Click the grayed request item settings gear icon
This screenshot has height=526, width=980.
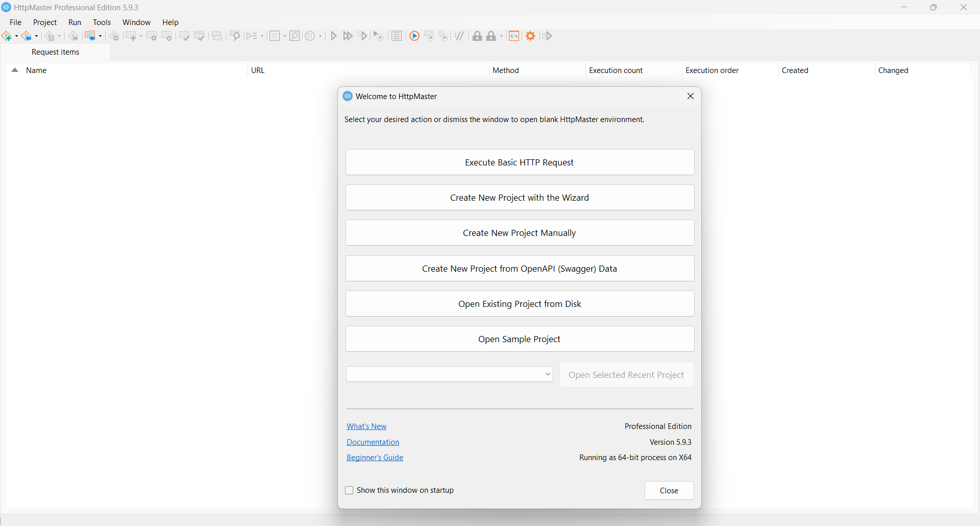tap(152, 36)
